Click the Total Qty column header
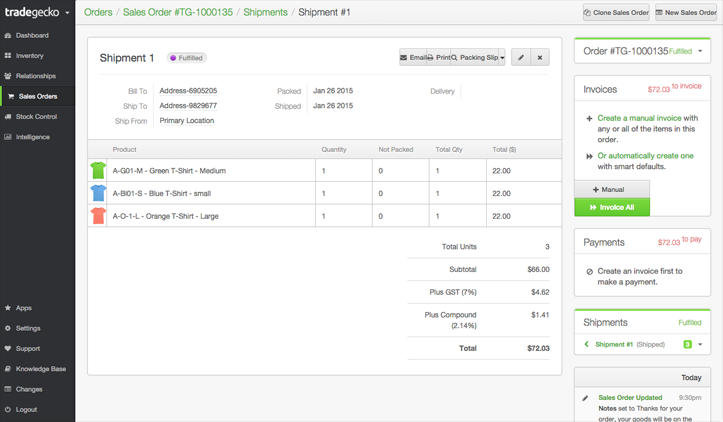Image resolution: width=723 pixels, height=422 pixels. pyautogui.click(x=449, y=150)
